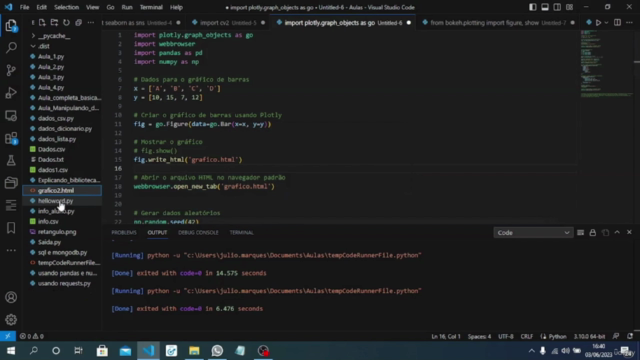Viewport: 640px width, 360px height.
Task: Open Customize Layout options
Action: [569, 7]
